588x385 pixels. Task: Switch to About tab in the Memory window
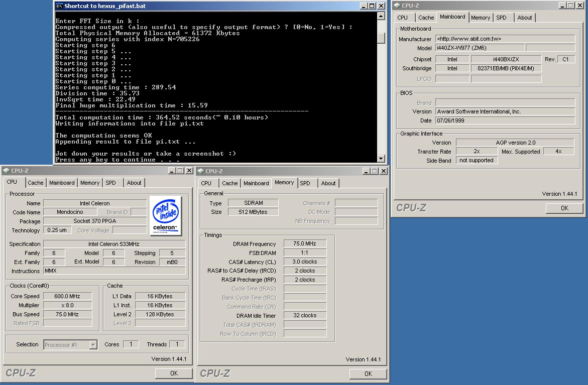pyautogui.click(x=328, y=183)
